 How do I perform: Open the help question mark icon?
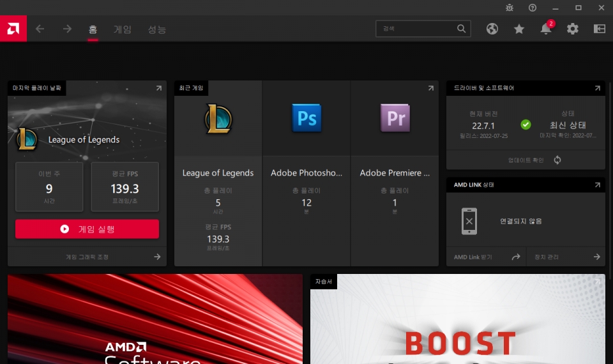point(533,8)
